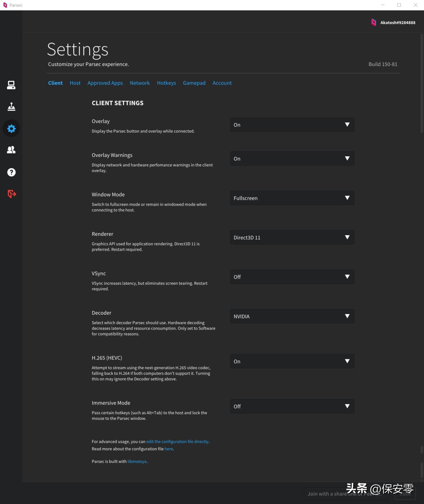This screenshot has width=424, height=504.
Task: Click the 'Build 150-81' text
Action: (383, 64)
